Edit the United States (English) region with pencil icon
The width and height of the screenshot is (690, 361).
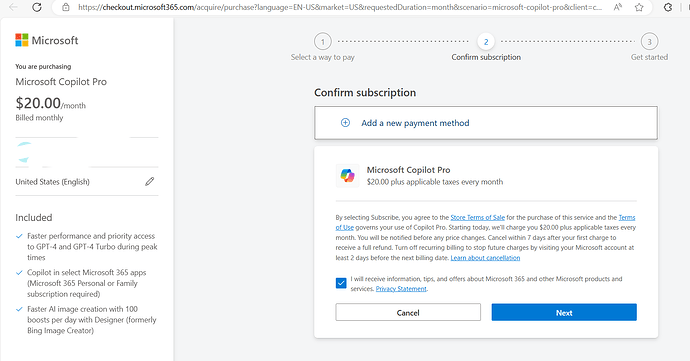tap(150, 181)
